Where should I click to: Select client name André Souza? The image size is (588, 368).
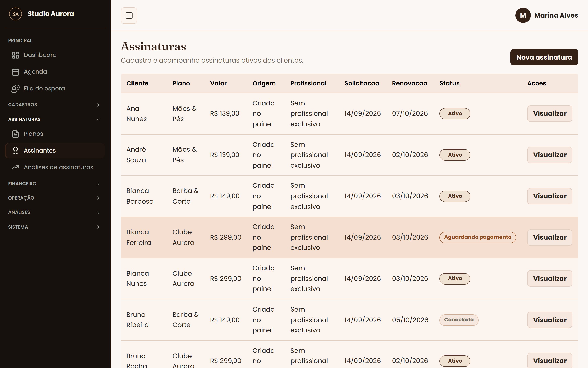click(136, 155)
